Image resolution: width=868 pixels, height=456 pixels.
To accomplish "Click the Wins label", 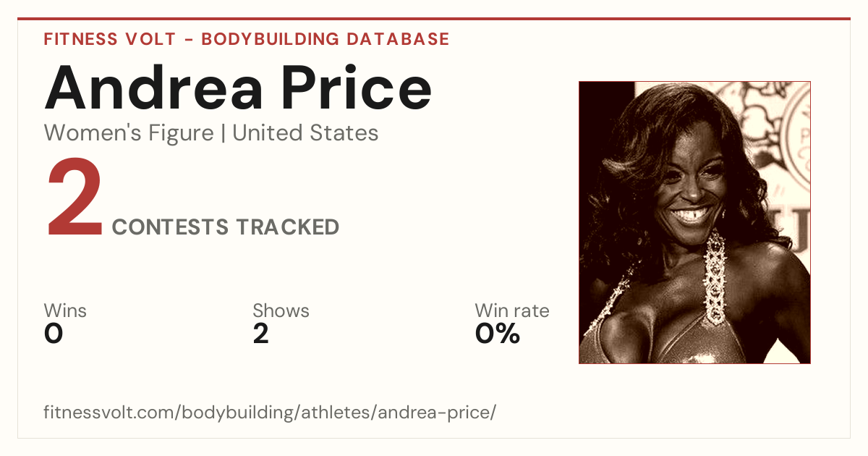I will pyautogui.click(x=65, y=311).
